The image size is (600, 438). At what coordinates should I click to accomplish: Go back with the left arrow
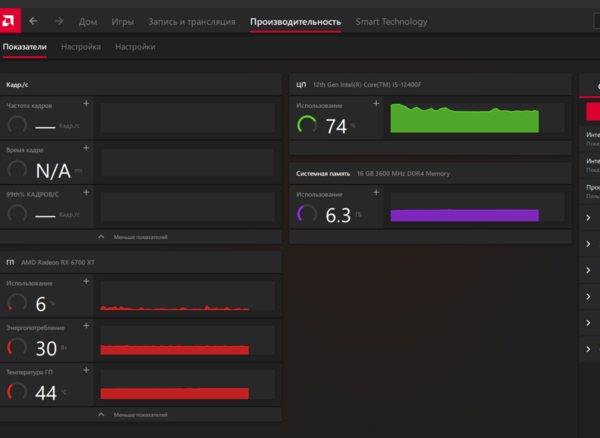33,21
